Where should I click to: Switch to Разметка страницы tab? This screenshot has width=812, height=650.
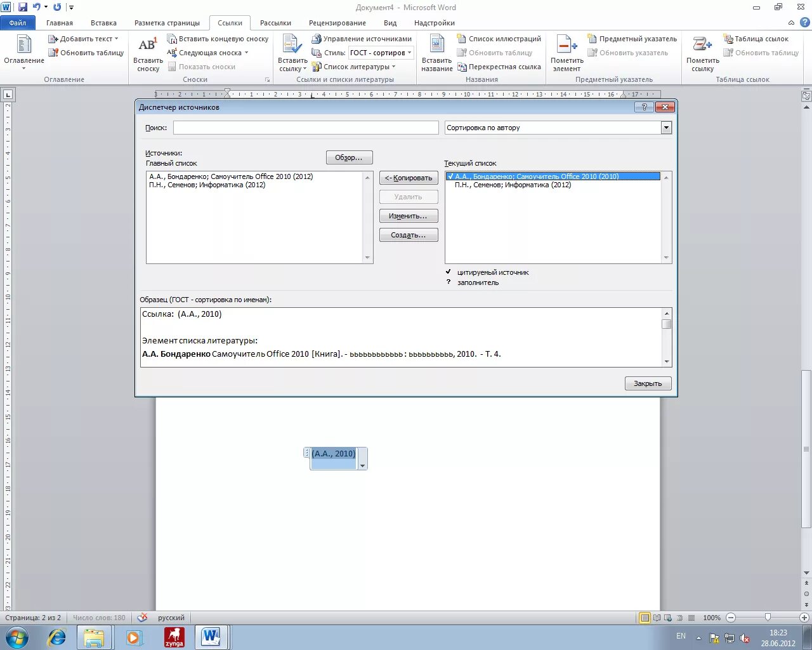point(167,23)
